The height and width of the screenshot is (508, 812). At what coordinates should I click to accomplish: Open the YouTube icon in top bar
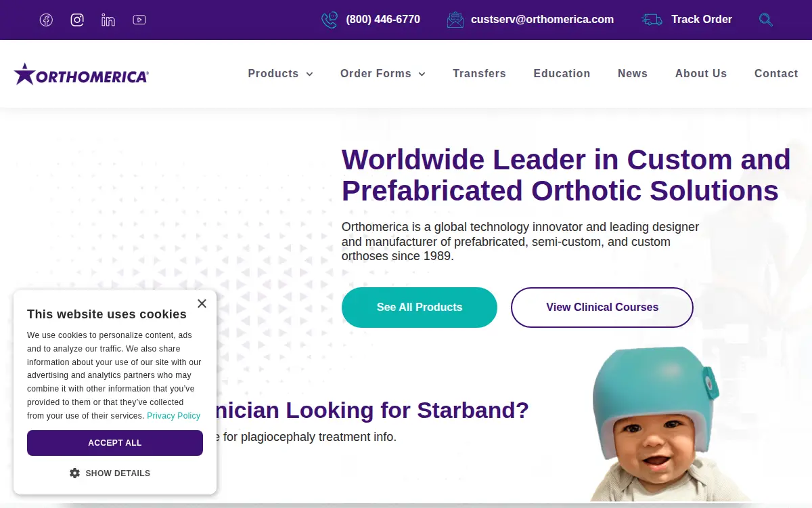point(139,20)
